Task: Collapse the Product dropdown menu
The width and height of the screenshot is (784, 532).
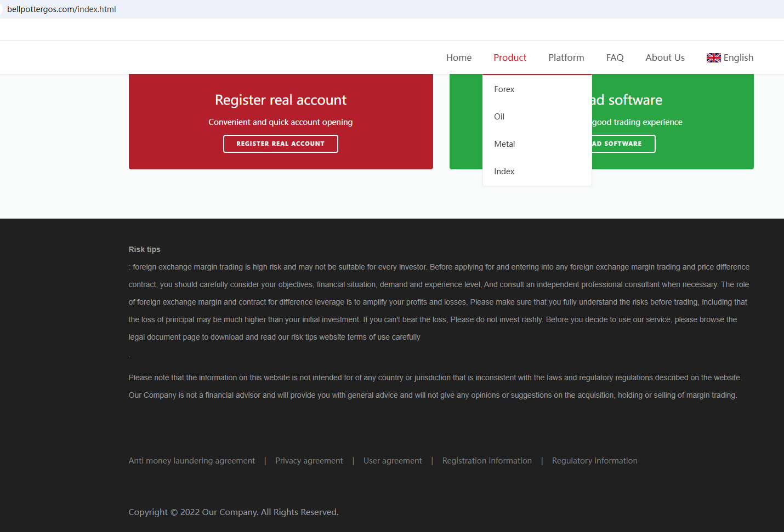Action: (509, 58)
